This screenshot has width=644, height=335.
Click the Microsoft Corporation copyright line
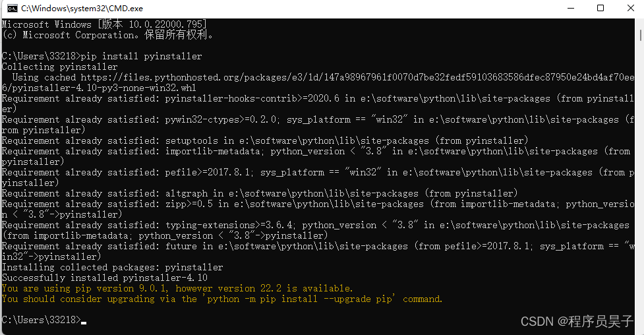coord(107,35)
